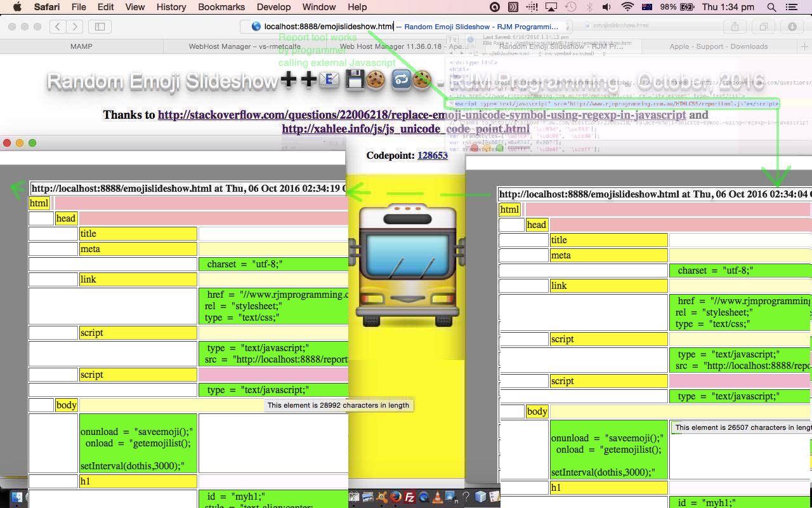This screenshot has width=812, height=508.
Task: Open the Window menu
Action: pyautogui.click(x=318, y=7)
